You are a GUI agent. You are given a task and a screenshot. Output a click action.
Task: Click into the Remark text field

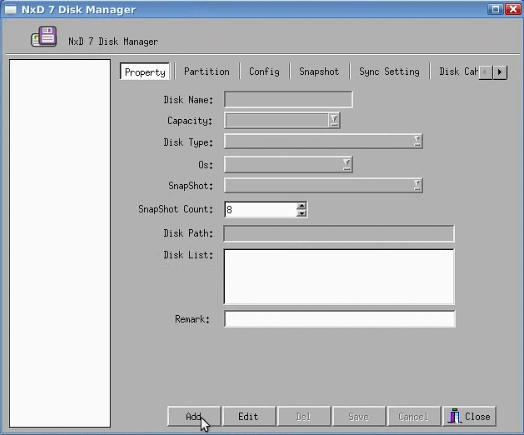click(x=340, y=319)
